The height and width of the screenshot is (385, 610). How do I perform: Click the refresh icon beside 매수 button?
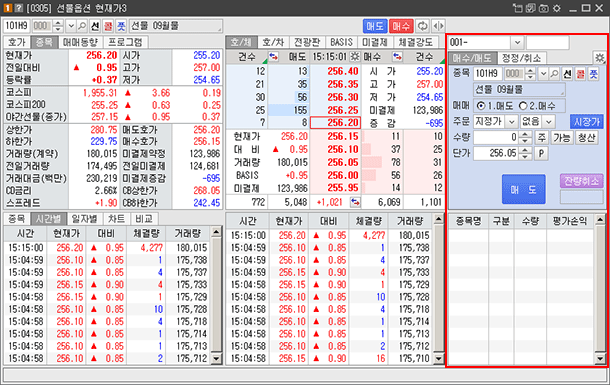click(x=422, y=26)
